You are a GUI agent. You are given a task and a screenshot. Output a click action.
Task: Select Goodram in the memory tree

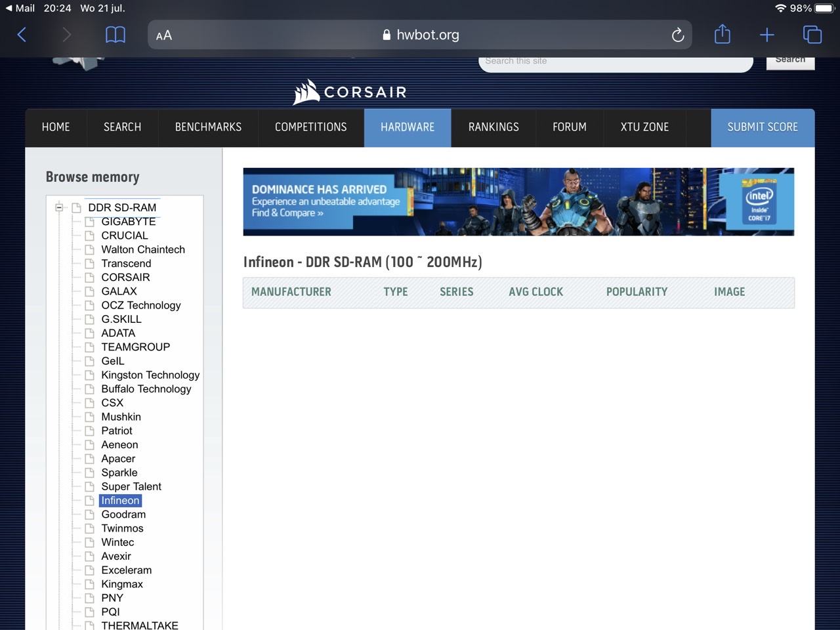pyautogui.click(x=123, y=514)
